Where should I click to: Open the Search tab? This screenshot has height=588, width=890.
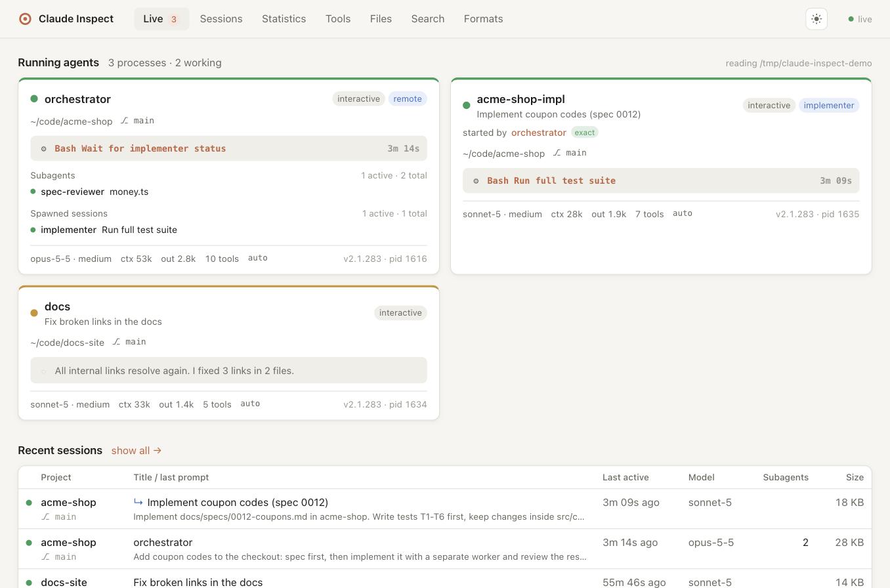[x=428, y=19]
